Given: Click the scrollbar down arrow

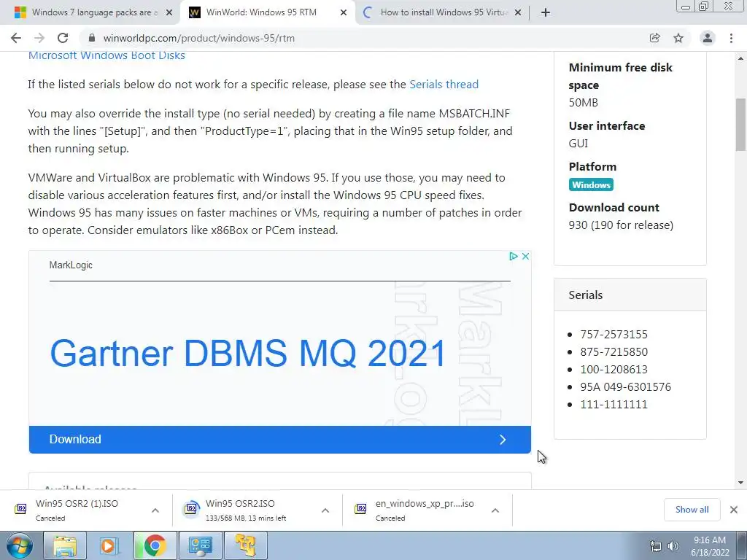Looking at the screenshot, I should click(x=741, y=483).
